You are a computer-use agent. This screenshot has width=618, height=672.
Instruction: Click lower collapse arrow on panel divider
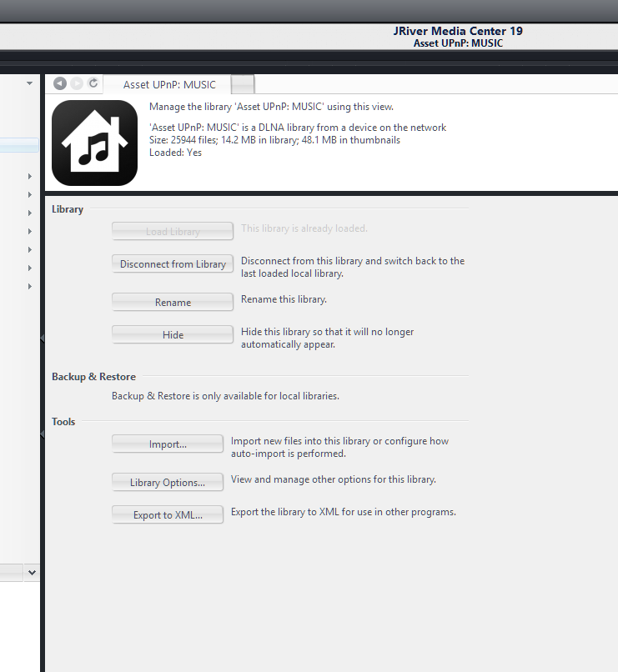click(x=43, y=434)
